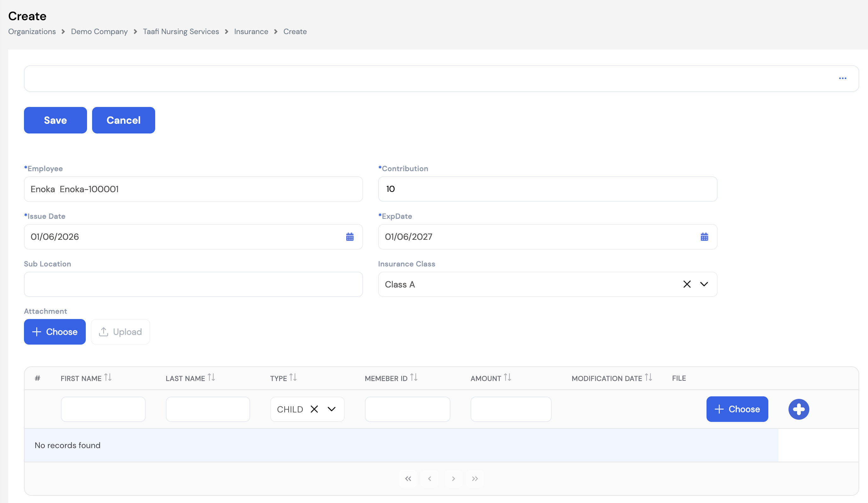Viewport: 868px width, 503px height.
Task: Sort by Modification Date column arrows
Action: (648, 378)
